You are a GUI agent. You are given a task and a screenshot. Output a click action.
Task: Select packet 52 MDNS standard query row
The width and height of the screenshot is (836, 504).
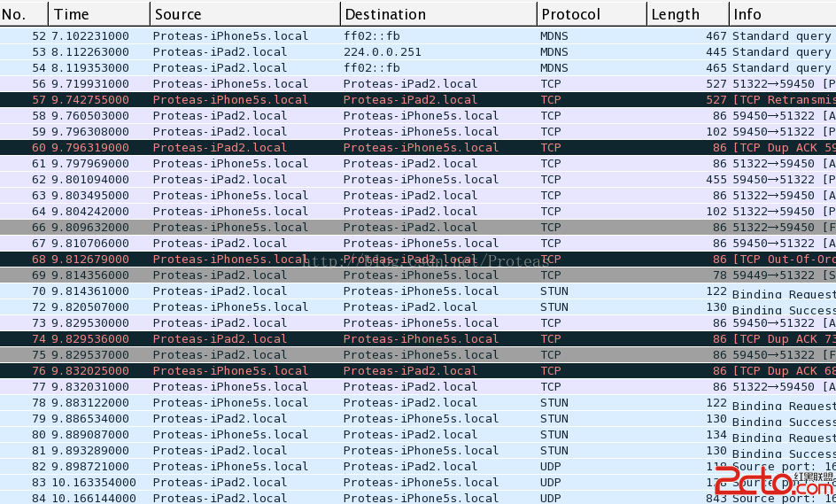pyautogui.click(x=354, y=36)
